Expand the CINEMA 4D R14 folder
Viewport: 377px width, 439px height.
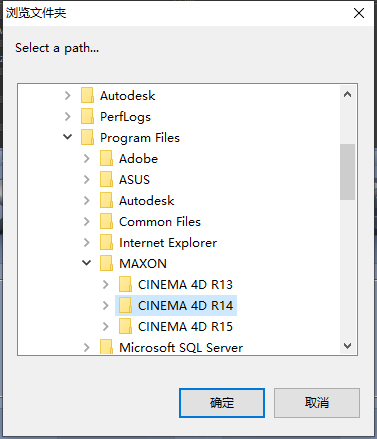[106, 305]
